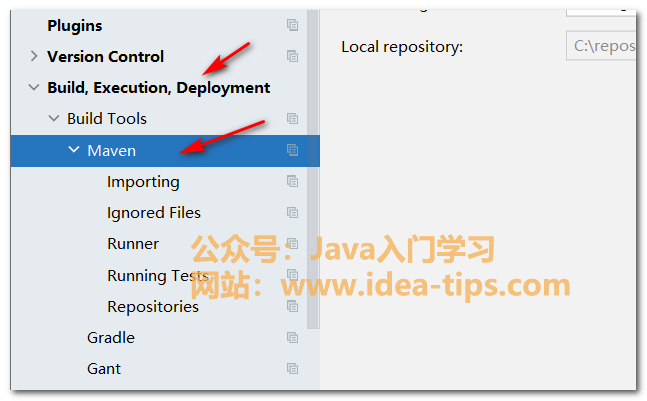Click the settings tree vertical scrollbar
647x401 pixels.
313,169
